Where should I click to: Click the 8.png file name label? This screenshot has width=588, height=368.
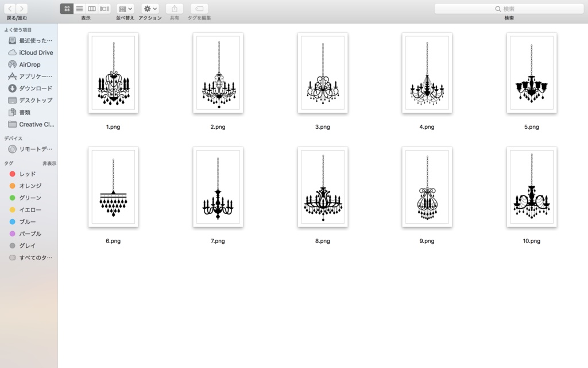tap(323, 241)
